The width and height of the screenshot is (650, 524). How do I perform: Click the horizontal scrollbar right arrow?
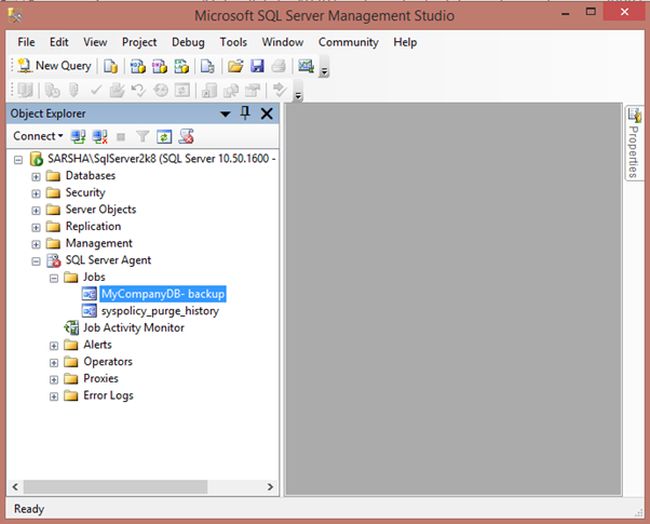pos(270,487)
